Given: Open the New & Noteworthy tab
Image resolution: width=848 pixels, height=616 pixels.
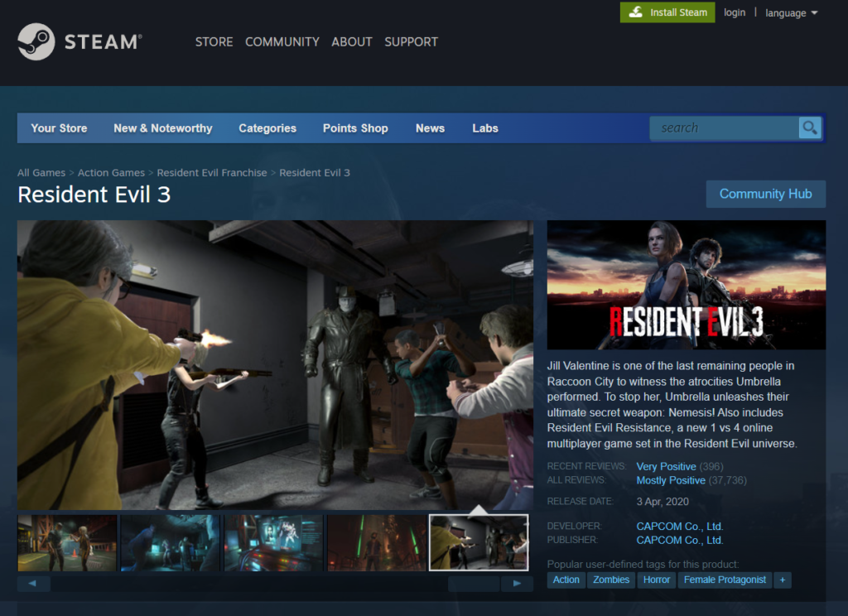Looking at the screenshot, I should click(x=163, y=128).
